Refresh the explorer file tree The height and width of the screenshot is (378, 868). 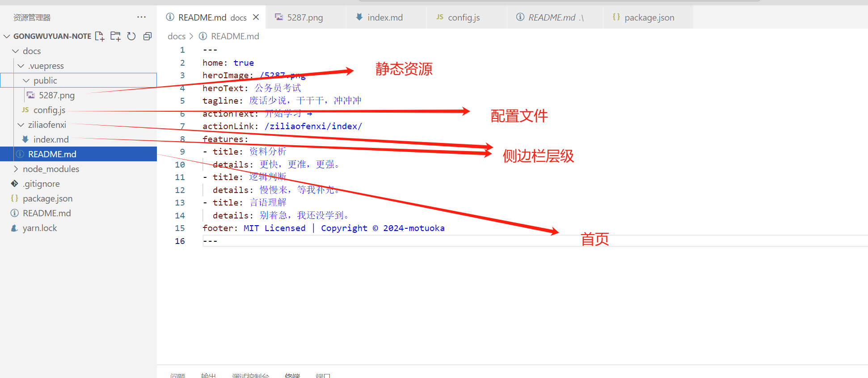(131, 36)
